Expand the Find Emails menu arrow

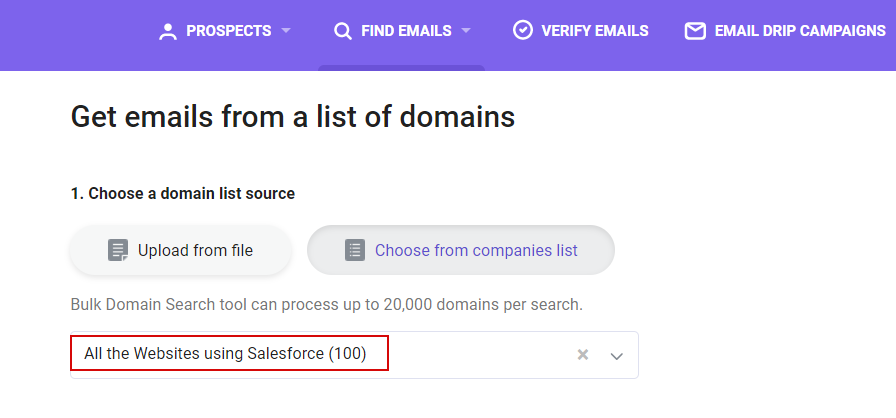point(466,30)
